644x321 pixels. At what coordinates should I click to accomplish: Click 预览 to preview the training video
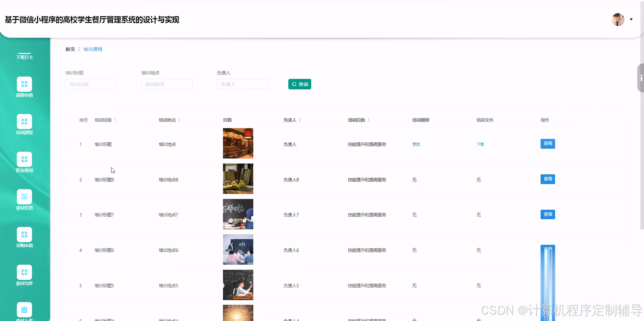tap(416, 144)
